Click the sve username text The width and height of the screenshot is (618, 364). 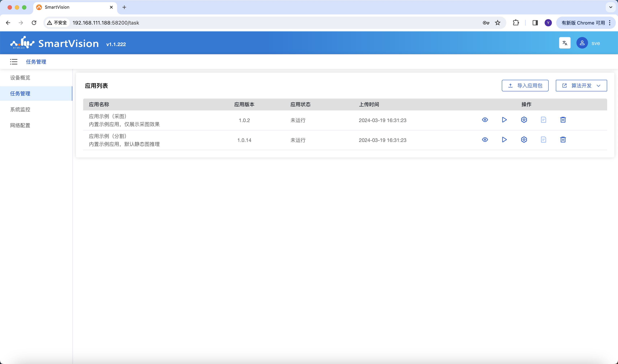tap(596, 43)
